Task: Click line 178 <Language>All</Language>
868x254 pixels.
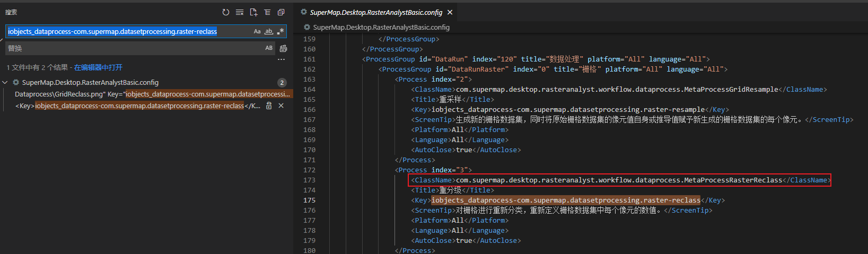Action: [460, 230]
